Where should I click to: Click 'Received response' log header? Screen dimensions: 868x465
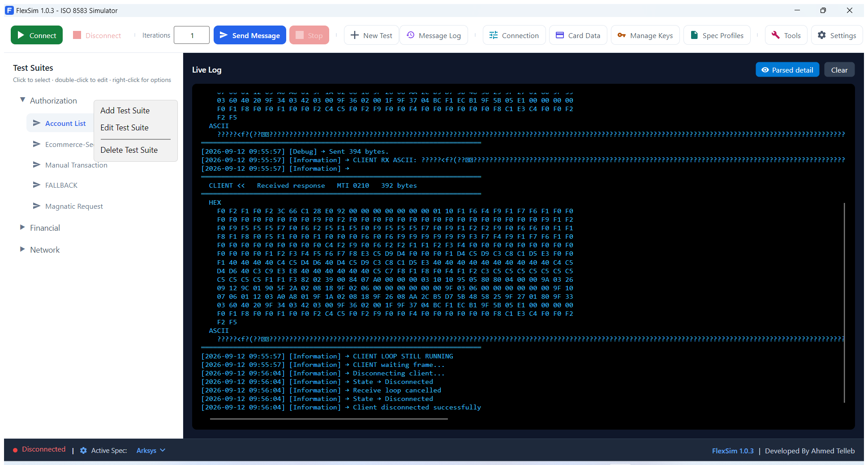291,185
